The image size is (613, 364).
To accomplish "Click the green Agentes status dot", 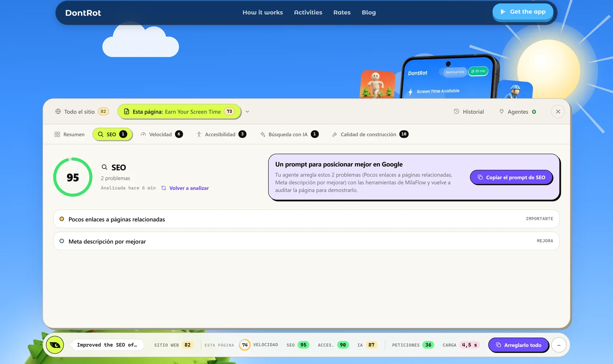I will click(x=534, y=112).
